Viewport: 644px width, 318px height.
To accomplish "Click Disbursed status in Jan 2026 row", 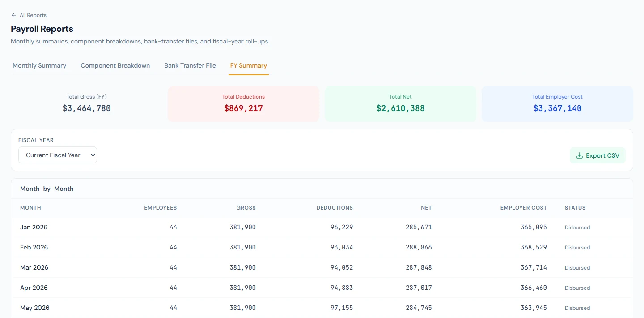I will click(577, 228).
